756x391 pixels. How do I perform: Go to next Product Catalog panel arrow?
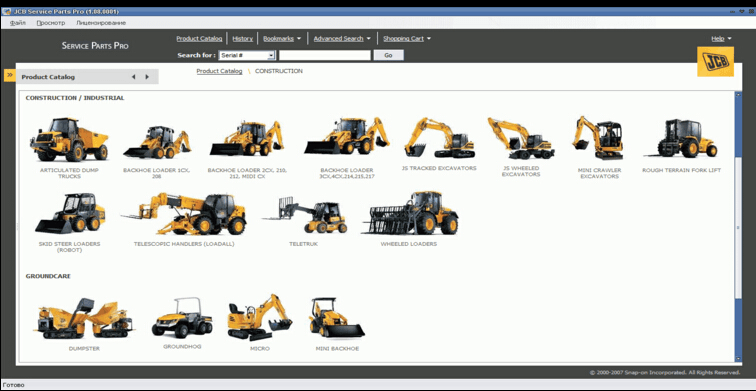pos(147,77)
